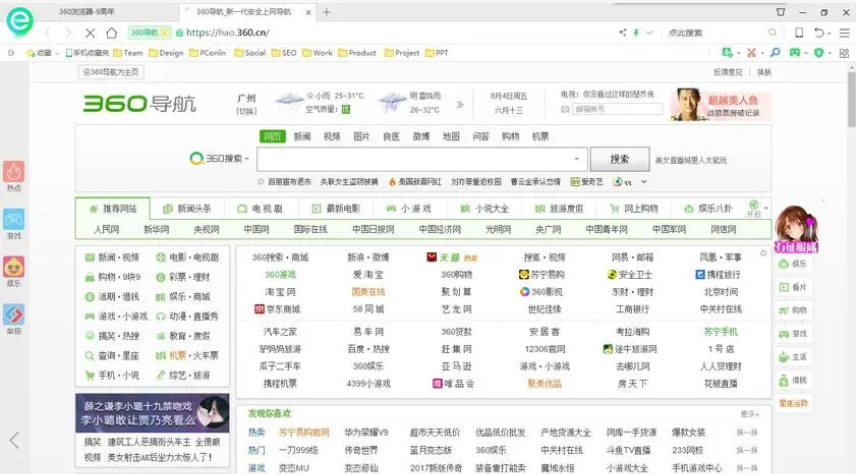Open the Project bookmark folder
This screenshot has width=856, height=474.
pos(402,53)
